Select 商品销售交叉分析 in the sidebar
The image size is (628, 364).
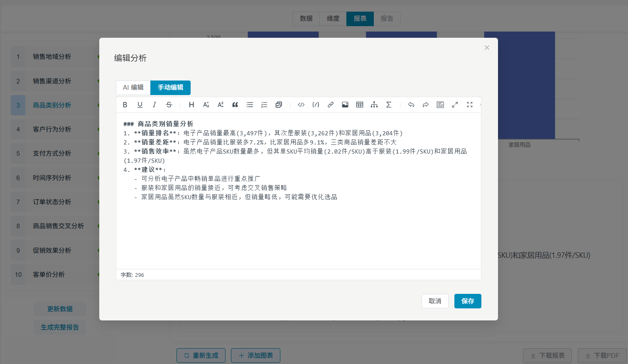(x=55, y=226)
